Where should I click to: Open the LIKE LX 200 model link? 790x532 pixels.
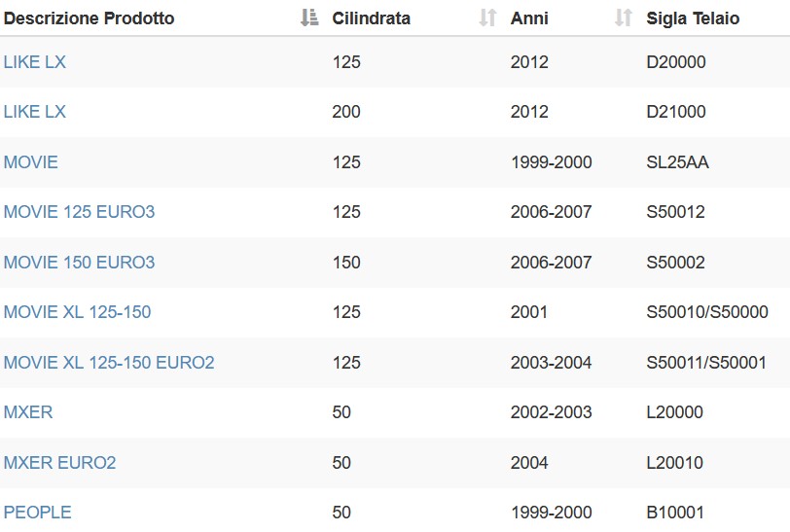[35, 111]
